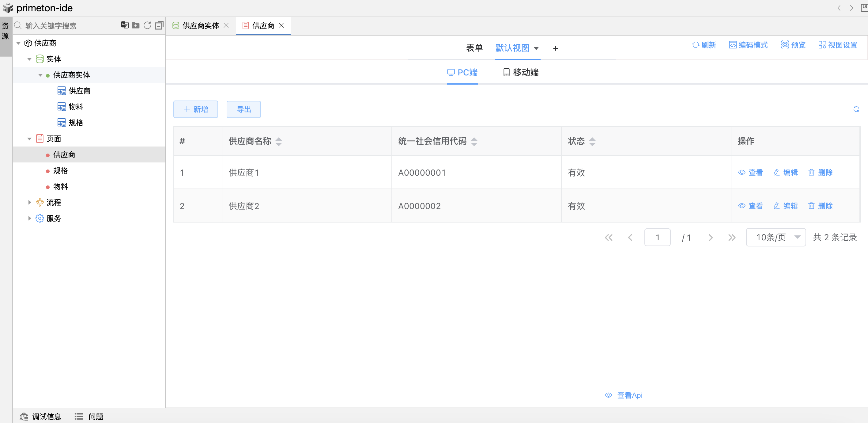Open the 默认视图 dropdown
The image size is (868, 423).
coord(517,48)
